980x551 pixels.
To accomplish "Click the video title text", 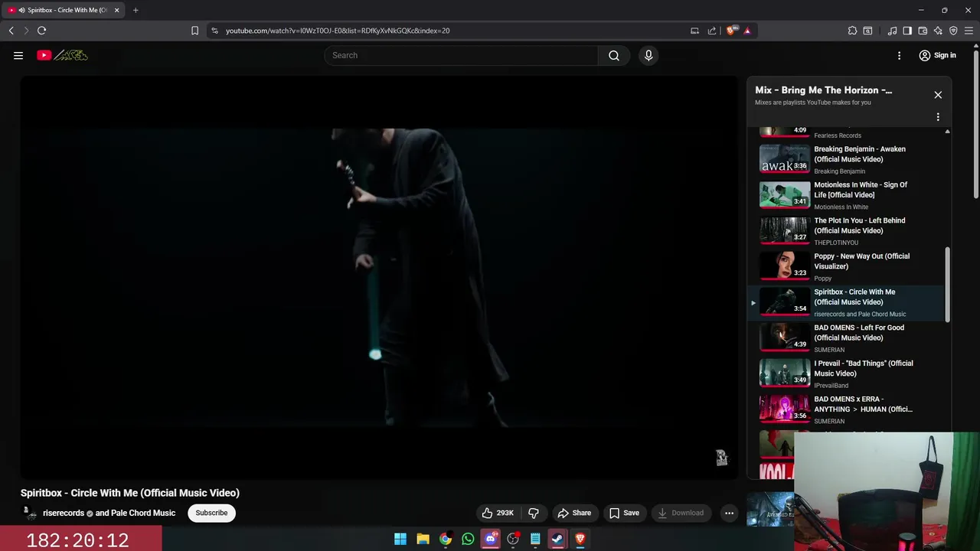I will click(x=130, y=493).
